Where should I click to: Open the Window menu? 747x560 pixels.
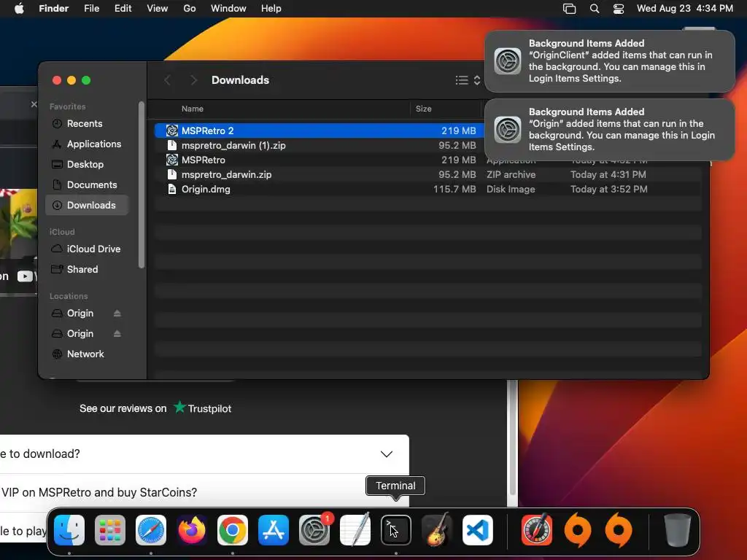pyautogui.click(x=228, y=9)
